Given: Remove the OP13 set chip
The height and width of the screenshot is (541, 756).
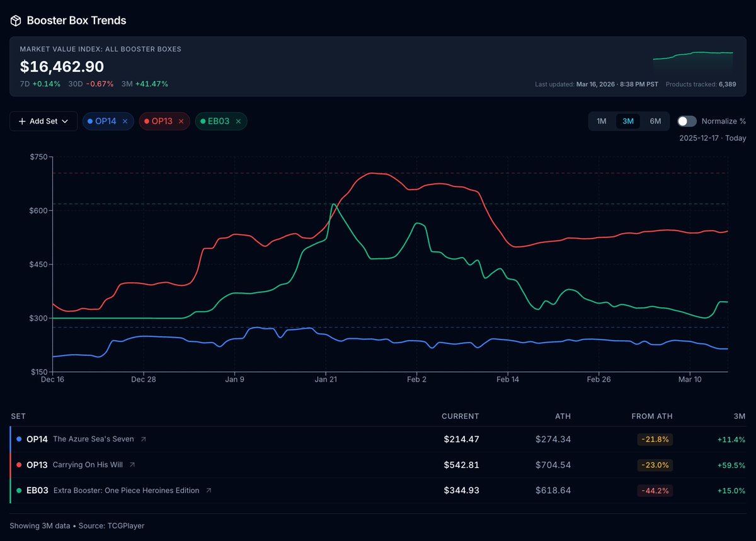Looking at the screenshot, I should [181, 122].
